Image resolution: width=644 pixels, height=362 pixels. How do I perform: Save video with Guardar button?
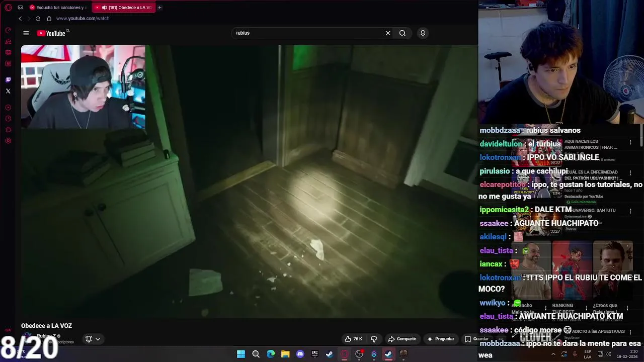pyautogui.click(x=476, y=339)
